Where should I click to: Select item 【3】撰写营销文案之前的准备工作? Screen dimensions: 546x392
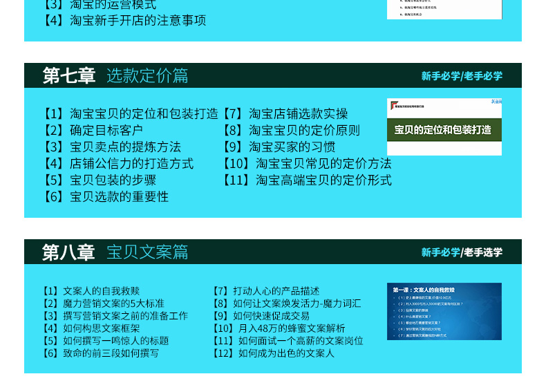(x=115, y=316)
